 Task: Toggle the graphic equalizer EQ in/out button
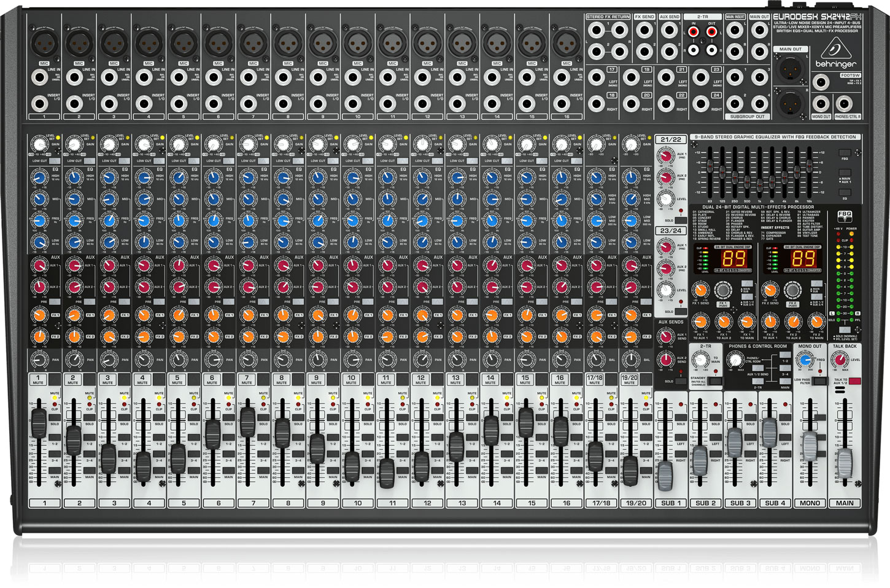point(845,192)
